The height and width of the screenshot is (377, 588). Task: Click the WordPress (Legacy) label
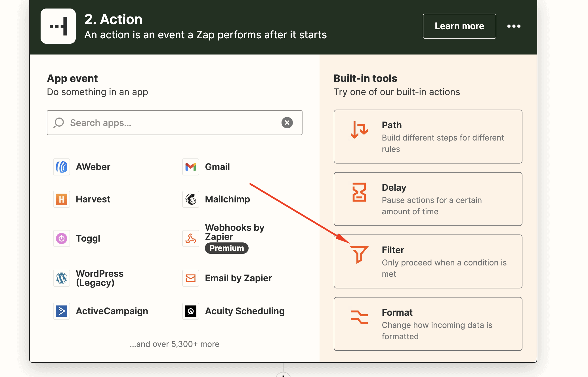coord(100,278)
